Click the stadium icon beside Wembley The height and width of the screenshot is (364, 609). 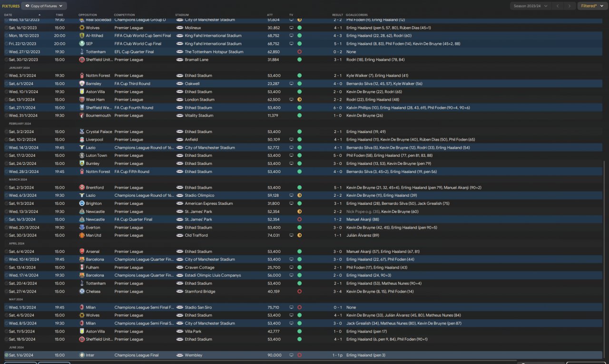point(179,355)
